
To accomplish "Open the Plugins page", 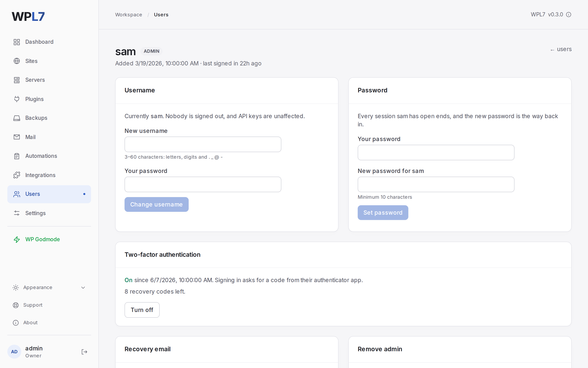I will tap(49, 99).
